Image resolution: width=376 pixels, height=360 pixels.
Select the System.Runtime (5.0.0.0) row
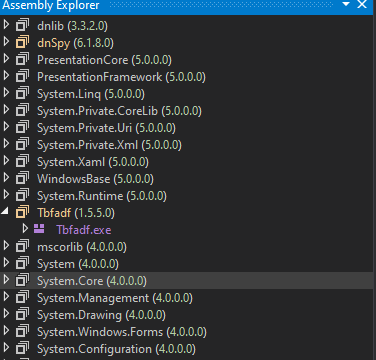(x=186, y=196)
